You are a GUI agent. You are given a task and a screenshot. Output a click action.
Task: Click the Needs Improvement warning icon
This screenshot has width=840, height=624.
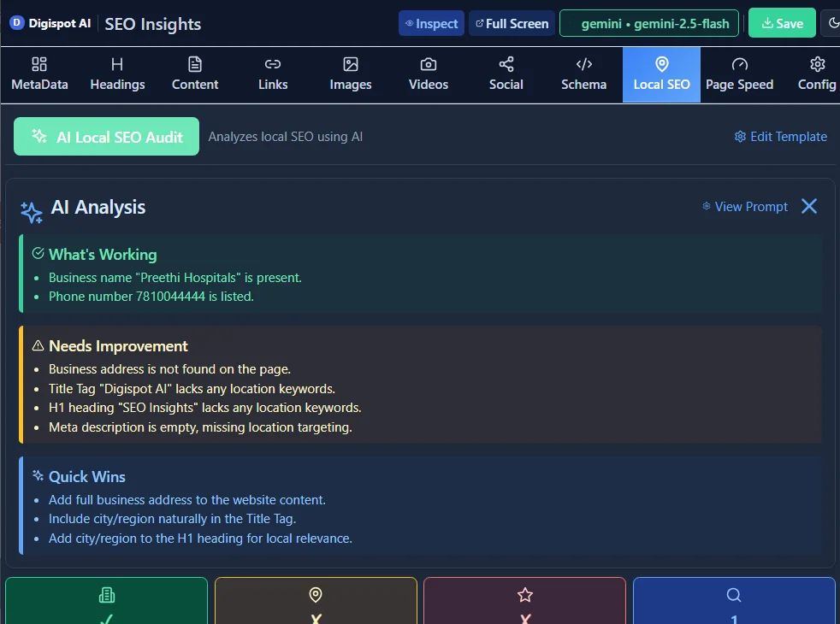click(38, 345)
